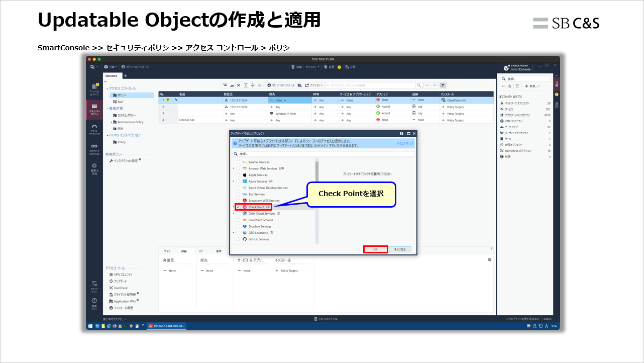The width and height of the screenshot is (644, 363).
Task: Open the 公開 (publish) action
Action: (x=352, y=66)
